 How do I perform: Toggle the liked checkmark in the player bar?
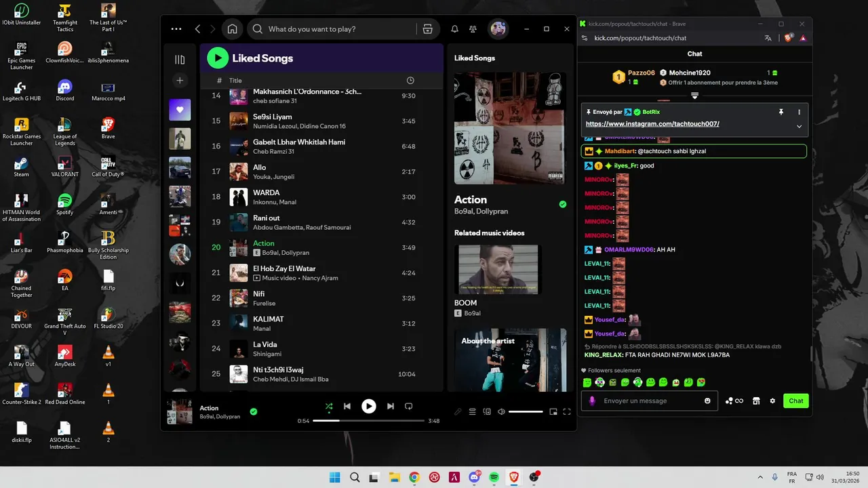[254, 411]
